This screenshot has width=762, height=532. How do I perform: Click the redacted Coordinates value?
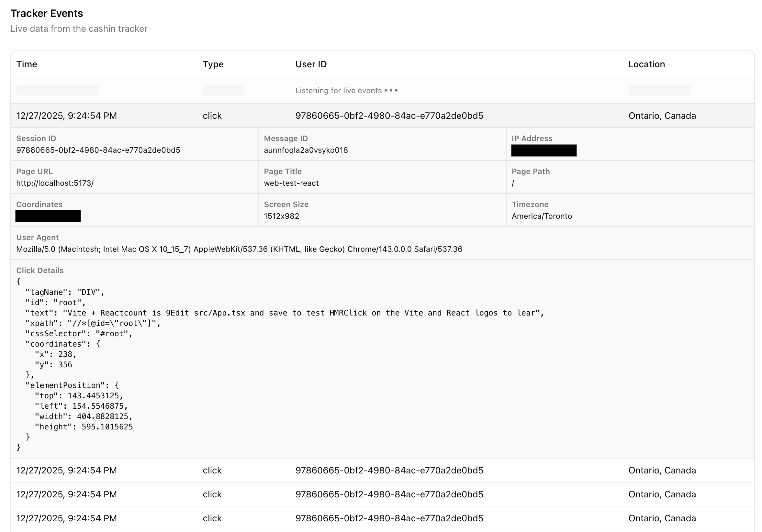point(48,216)
